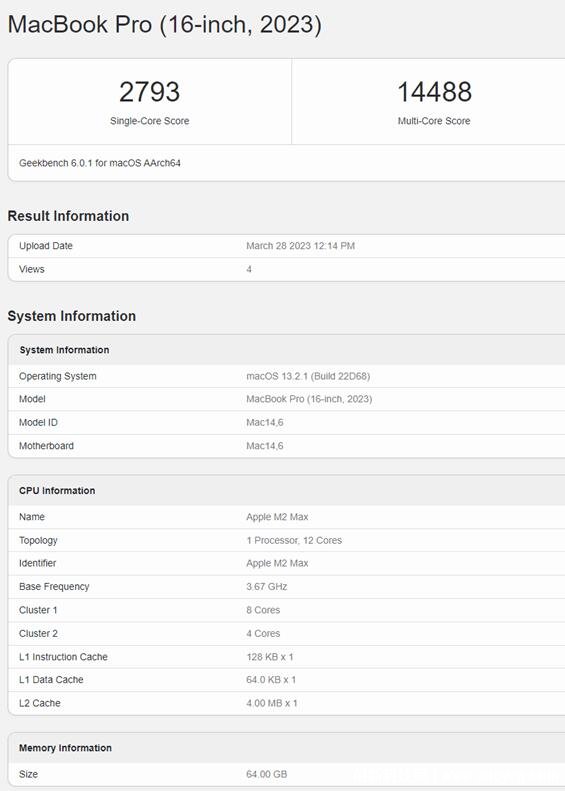Viewport: 565px width, 791px height.
Task: Select Apple M2 Max in the Identifier row
Action: click(x=277, y=563)
